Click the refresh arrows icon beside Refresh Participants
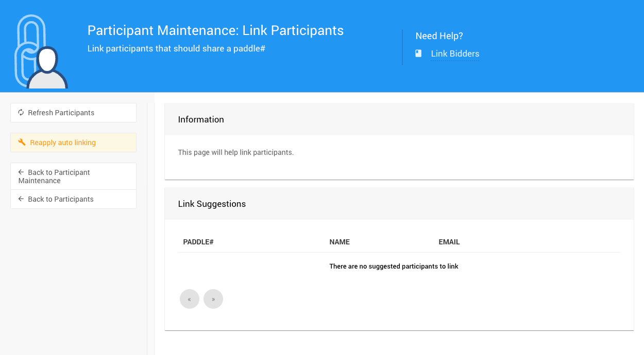Viewport: 644px width, 355px height. (x=21, y=113)
